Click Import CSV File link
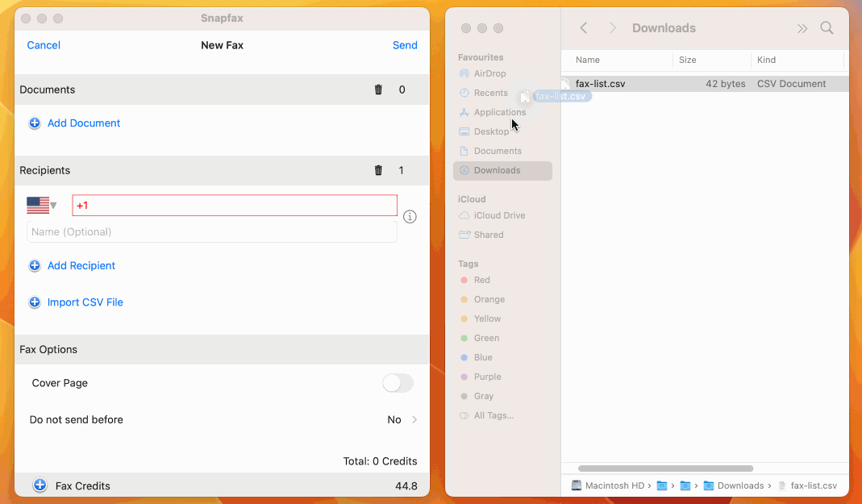The height and width of the screenshot is (504, 862). (x=85, y=302)
